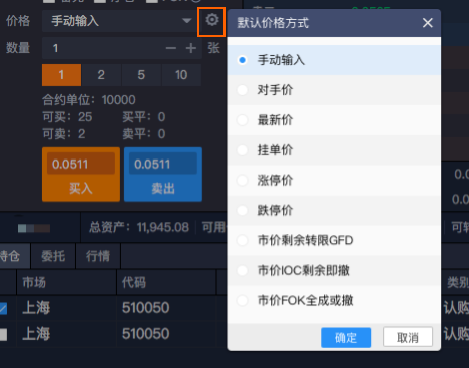Switch to the 委托 tab
The width and height of the screenshot is (469, 368).
click(x=53, y=256)
